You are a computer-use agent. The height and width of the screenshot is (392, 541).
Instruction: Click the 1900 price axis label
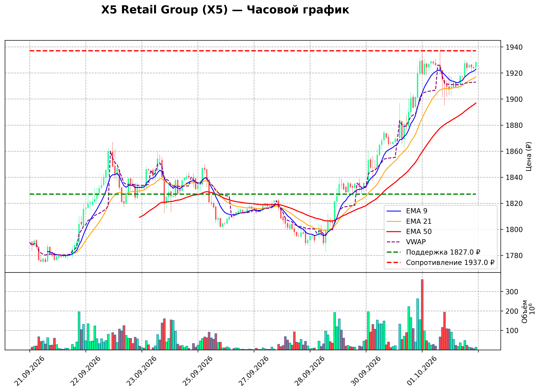pos(514,99)
